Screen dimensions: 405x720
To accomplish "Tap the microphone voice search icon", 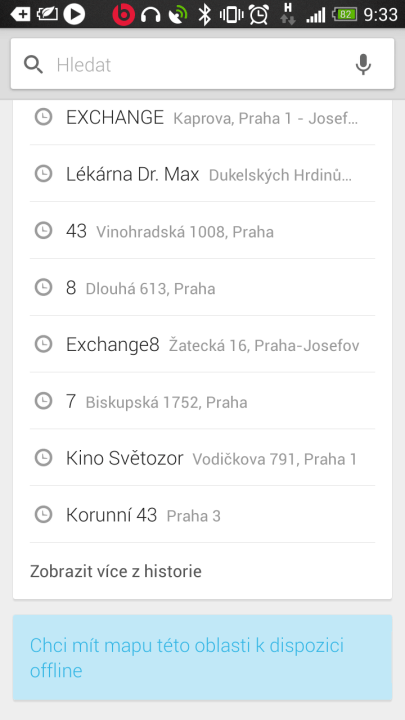I will (363, 64).
